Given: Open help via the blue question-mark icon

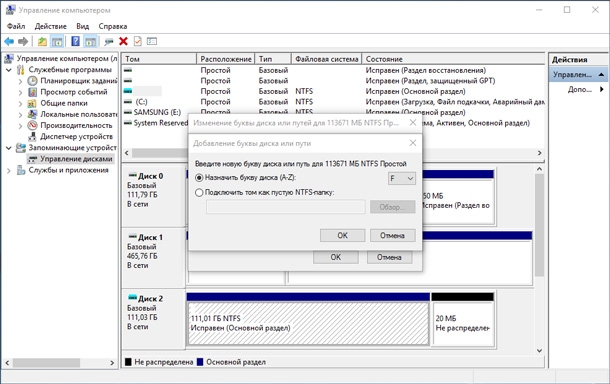Looking at the screenshot, I should 75,41.
